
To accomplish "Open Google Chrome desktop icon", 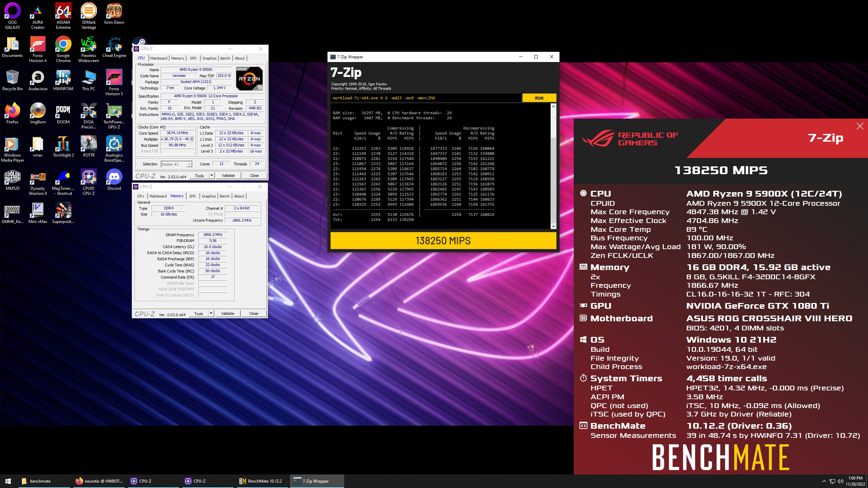I will click(x=63, y=49).
